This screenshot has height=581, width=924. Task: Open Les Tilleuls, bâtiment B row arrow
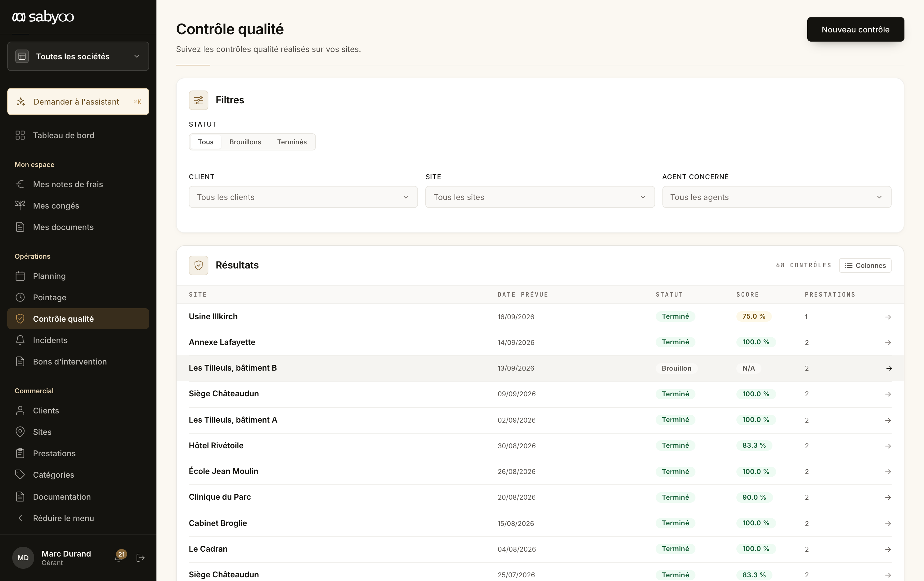[x=889, y=368]
